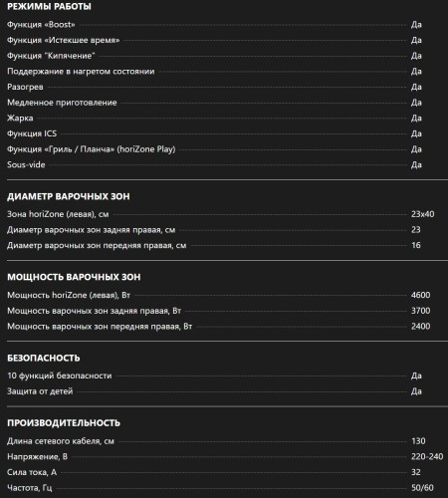Viewport: 448px width, 498px height.
Task: Select the 220-240 voltage value
Action: click(x=427, y=457)
